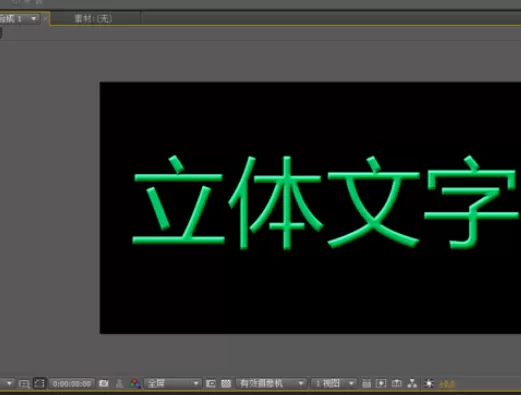Select the green 立体文字 text in preview
Screen dimensions: 521x395
[325, 202]
